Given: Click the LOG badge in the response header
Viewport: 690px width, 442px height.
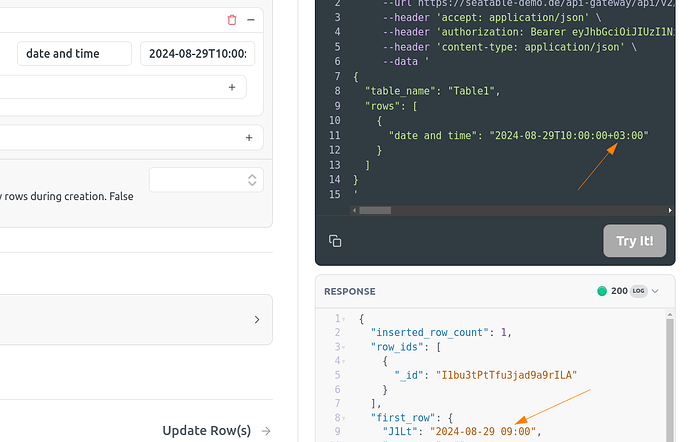Looking at the screenshot, I should click(x=639, y=291).
